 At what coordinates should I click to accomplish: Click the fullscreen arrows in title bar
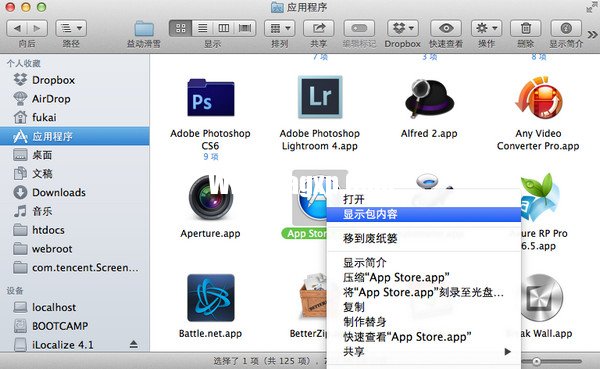[x=592, y=7]
